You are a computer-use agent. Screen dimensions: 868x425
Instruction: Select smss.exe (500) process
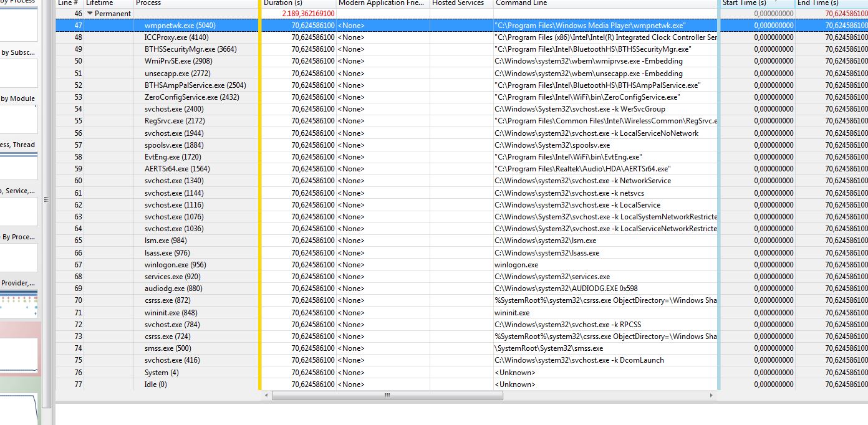click(x=168, y=348)
